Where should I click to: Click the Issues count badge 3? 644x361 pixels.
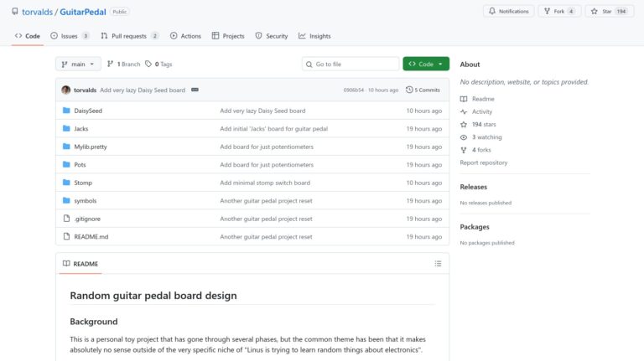(86, 36)
